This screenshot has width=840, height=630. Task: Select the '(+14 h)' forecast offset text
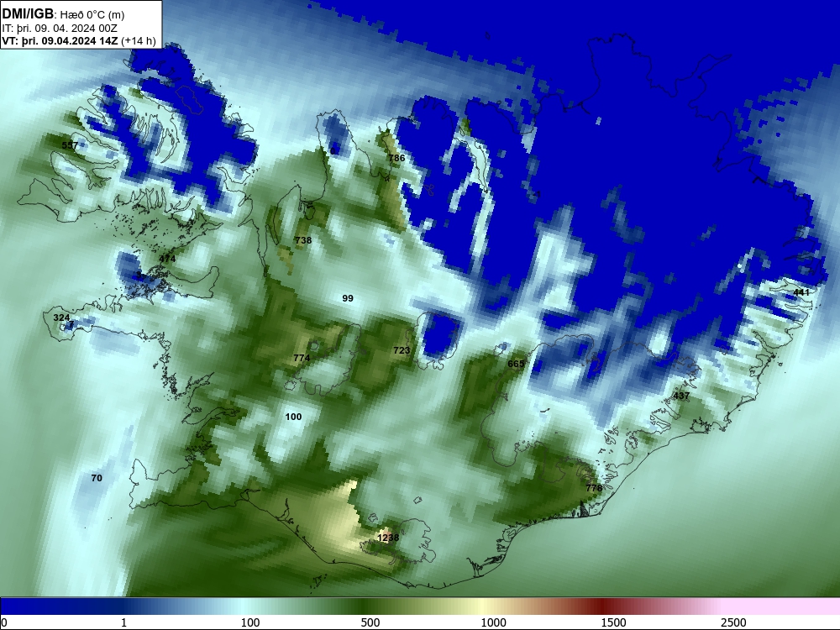[139, 41]
